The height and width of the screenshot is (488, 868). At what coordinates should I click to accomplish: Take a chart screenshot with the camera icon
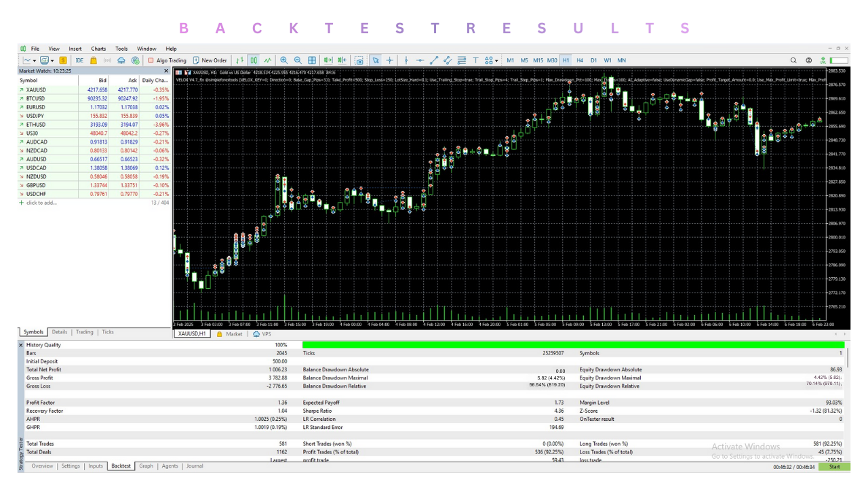(359, 60)
